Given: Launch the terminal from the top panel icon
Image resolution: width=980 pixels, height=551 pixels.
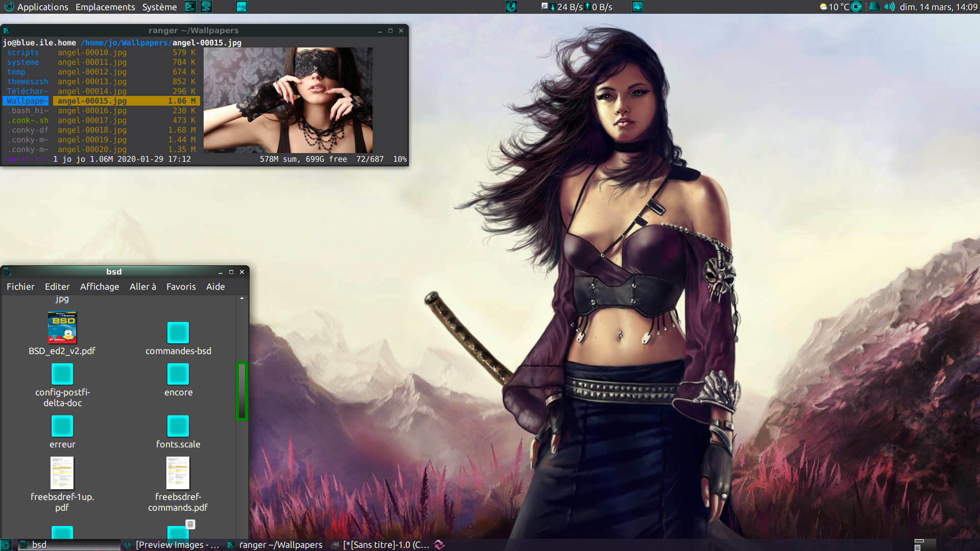Looking at the screenshot, I should coord(190,7).
